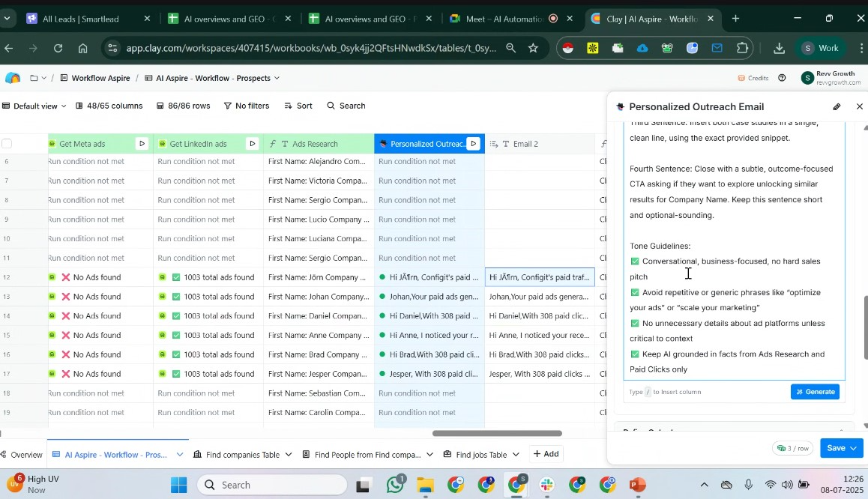Open dropdown for Find companies Table tab
Screen dimensions: 868x499
289,455
